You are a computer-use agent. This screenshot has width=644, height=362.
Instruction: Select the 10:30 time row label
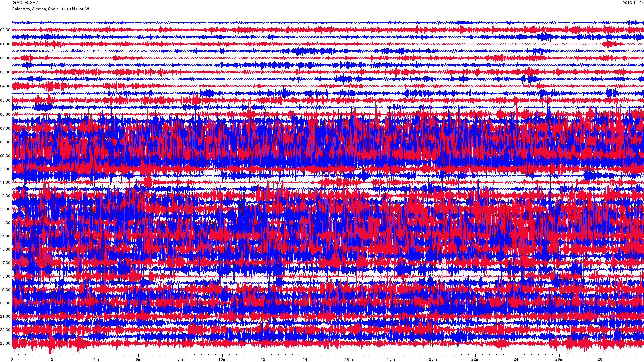pos(5,169)
